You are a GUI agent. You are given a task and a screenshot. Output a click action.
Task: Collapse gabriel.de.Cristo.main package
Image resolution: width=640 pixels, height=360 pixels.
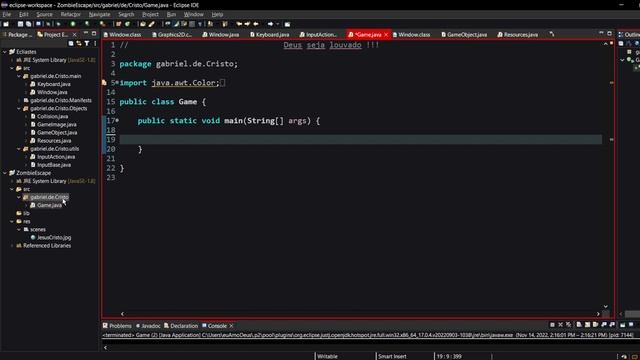[19, 76]
